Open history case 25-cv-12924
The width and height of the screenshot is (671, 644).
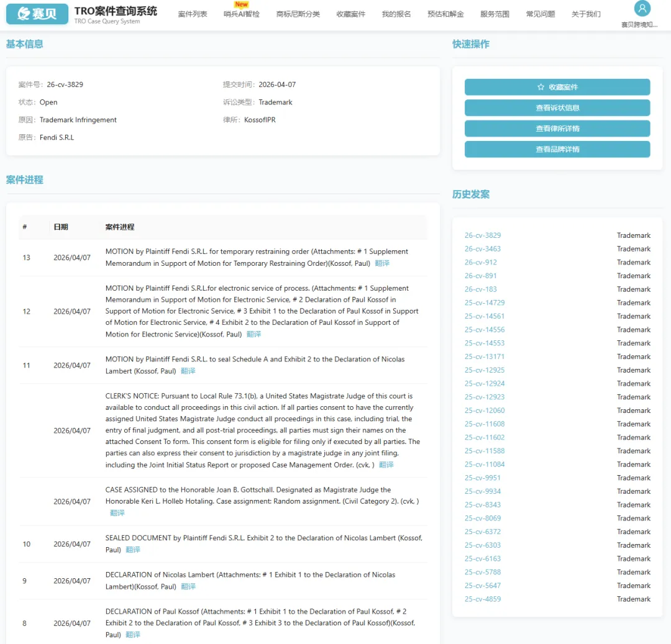(x=485, y=384)
